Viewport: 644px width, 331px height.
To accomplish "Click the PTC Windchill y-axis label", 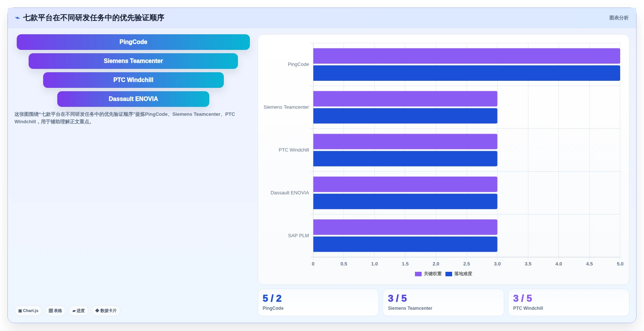I will (x=294, y=150).
